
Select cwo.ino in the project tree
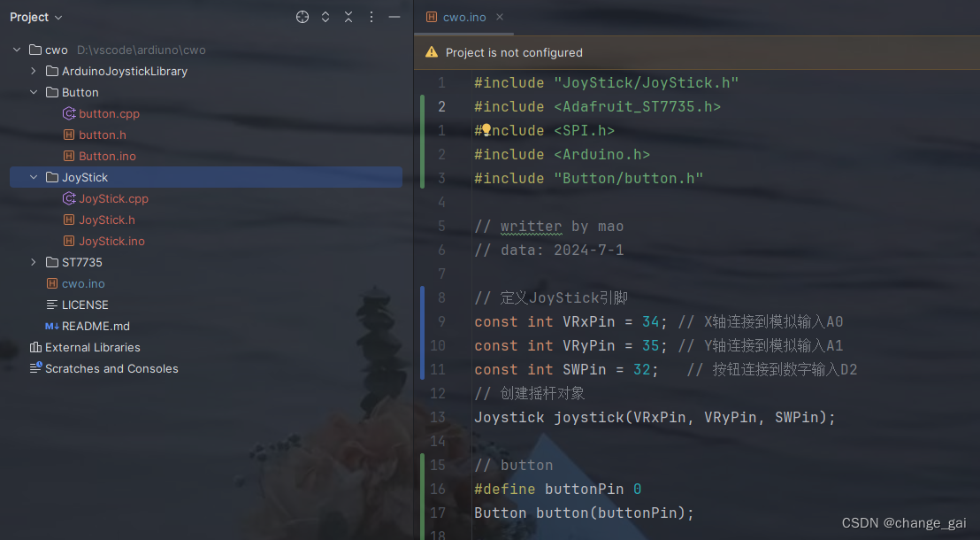(x=83, y=283)
